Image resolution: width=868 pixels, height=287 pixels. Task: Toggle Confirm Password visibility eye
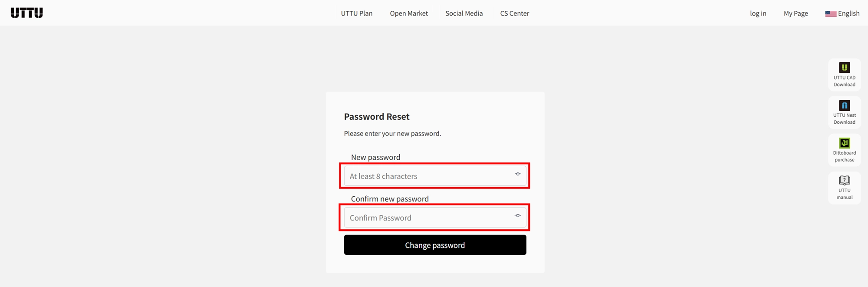pos(518,216)
